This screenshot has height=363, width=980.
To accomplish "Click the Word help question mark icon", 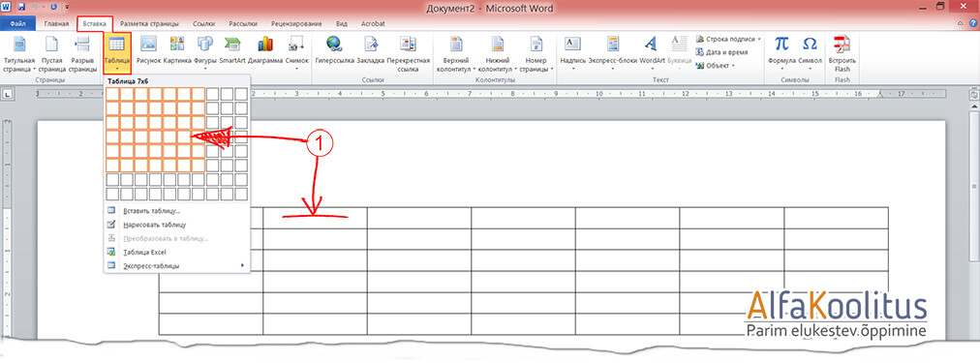I will click(x=972, y=24).
